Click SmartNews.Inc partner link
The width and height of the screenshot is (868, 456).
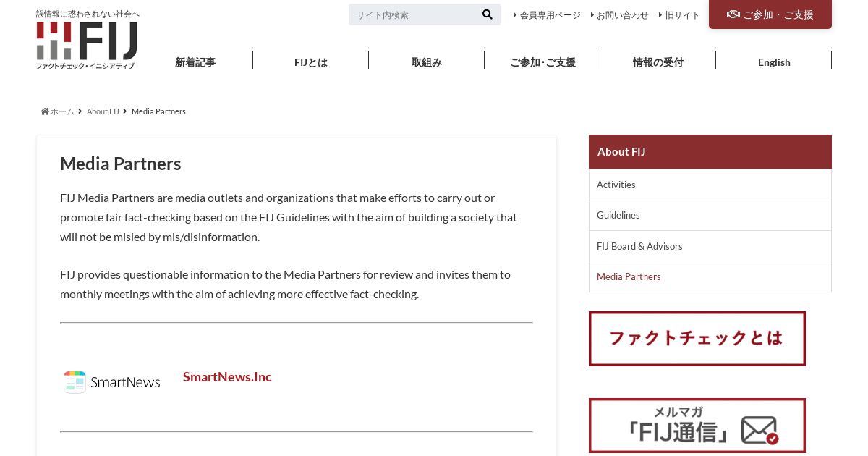click(227, 377)
